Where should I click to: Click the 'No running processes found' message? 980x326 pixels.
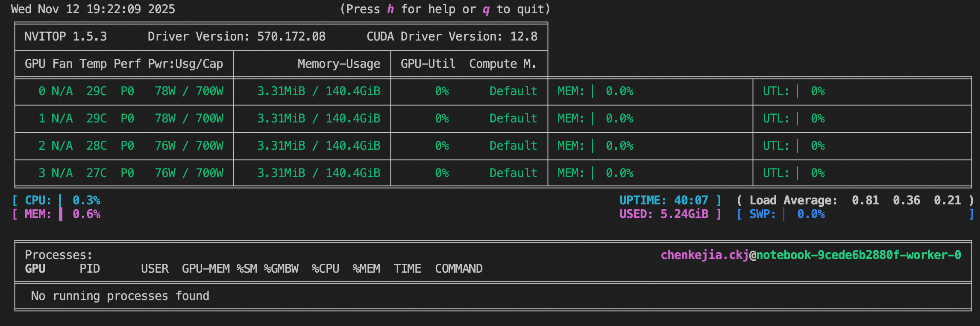(120, 296)
